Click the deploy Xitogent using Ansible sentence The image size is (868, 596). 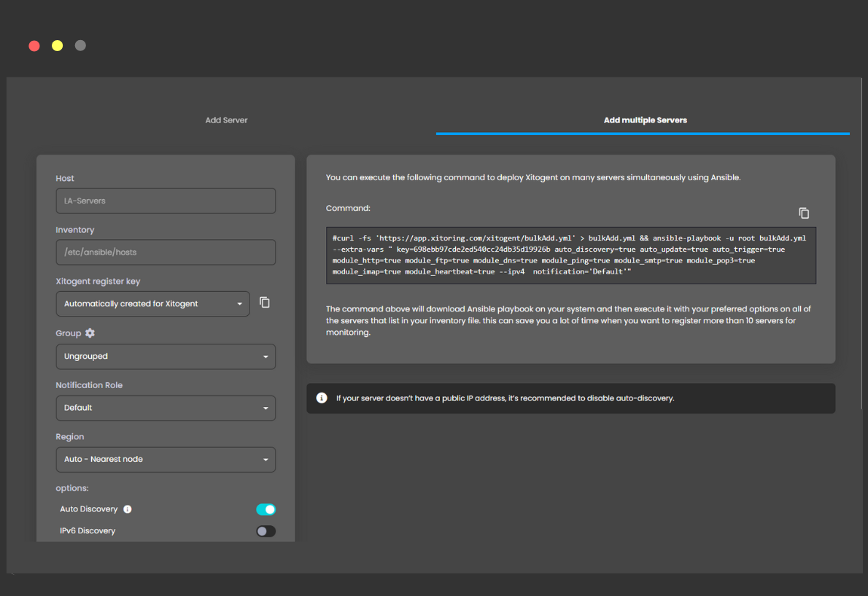click(x=533, y=178)
